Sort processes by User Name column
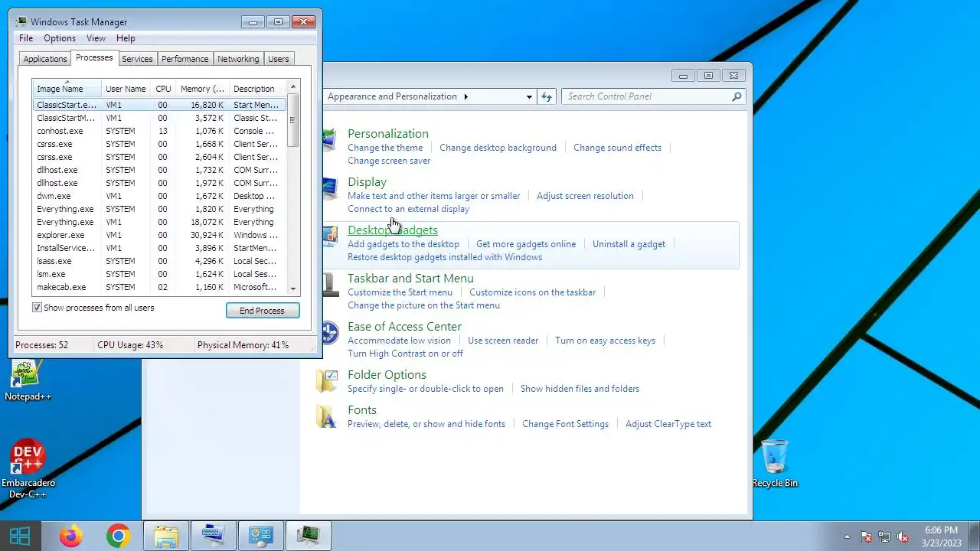 (x=126, y=89)
